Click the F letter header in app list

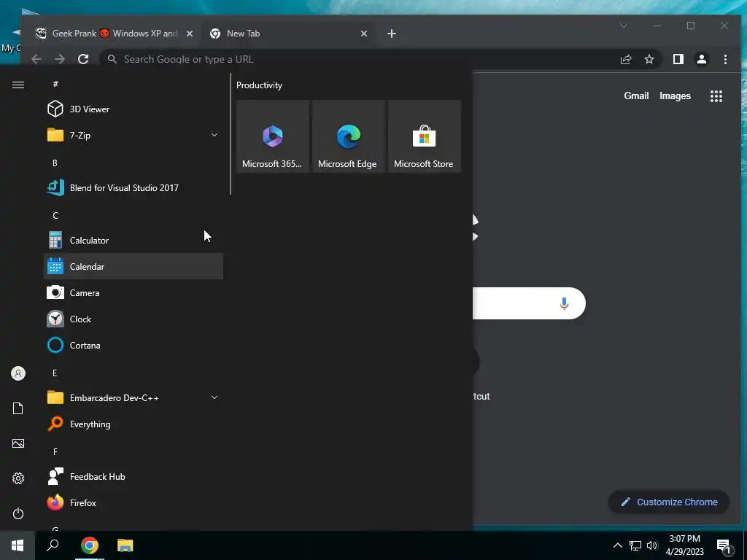pos(55,451)
